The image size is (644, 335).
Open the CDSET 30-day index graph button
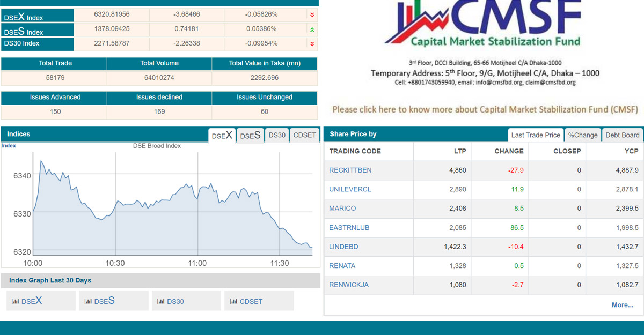point(259,301)
